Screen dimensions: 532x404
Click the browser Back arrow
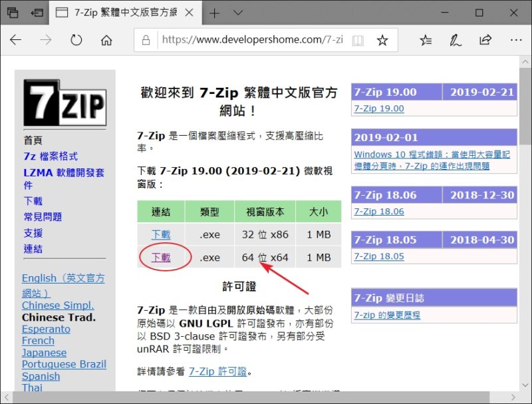coord(15,40)
